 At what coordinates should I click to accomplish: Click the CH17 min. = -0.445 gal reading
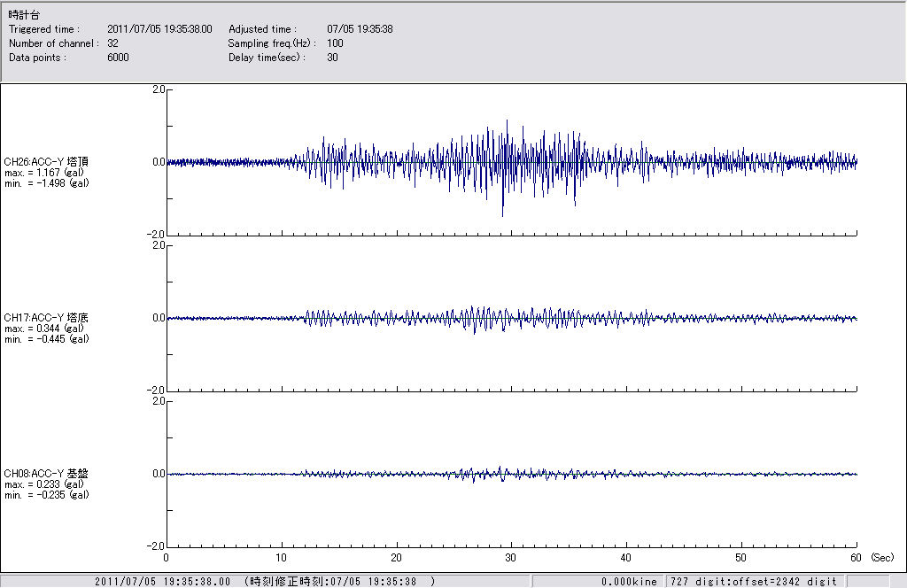tap(46, 339)
